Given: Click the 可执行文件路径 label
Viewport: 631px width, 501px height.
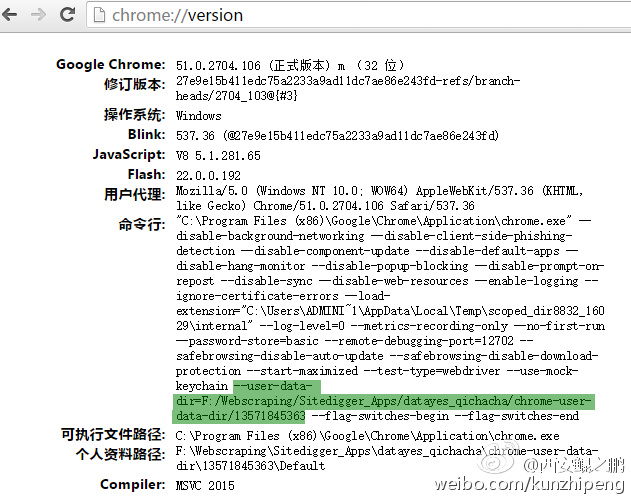Looking at the screenshot, I should [x=113, y=435].
